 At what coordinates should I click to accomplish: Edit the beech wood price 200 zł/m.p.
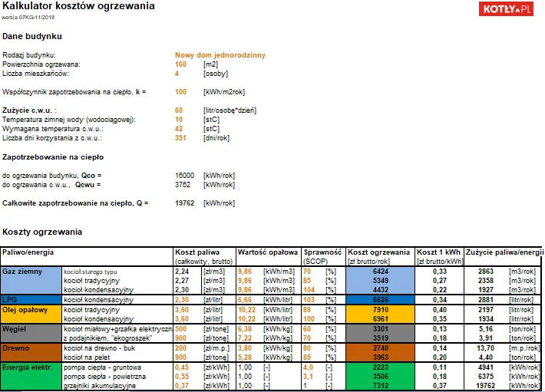tap(180, 348)
